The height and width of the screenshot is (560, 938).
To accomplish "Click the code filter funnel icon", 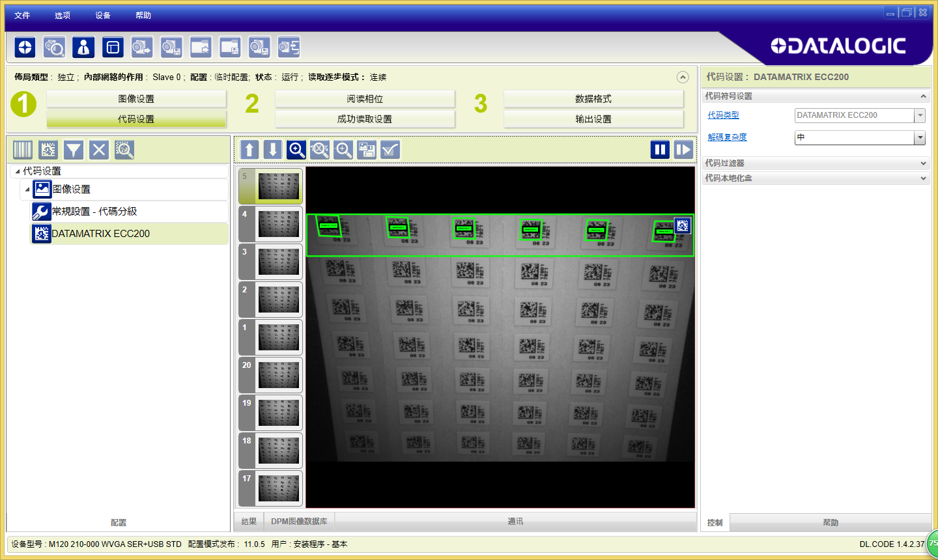I will pos(74,150).
